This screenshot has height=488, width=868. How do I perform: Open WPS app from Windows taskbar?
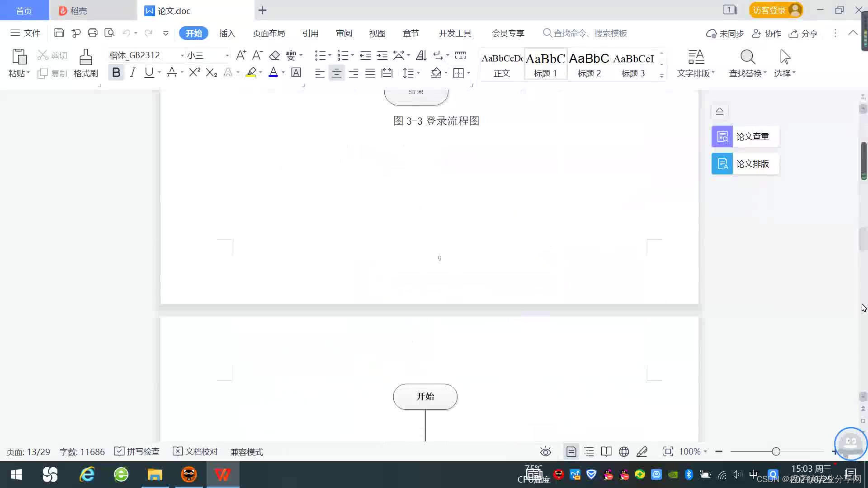click(x=222, y=474)
